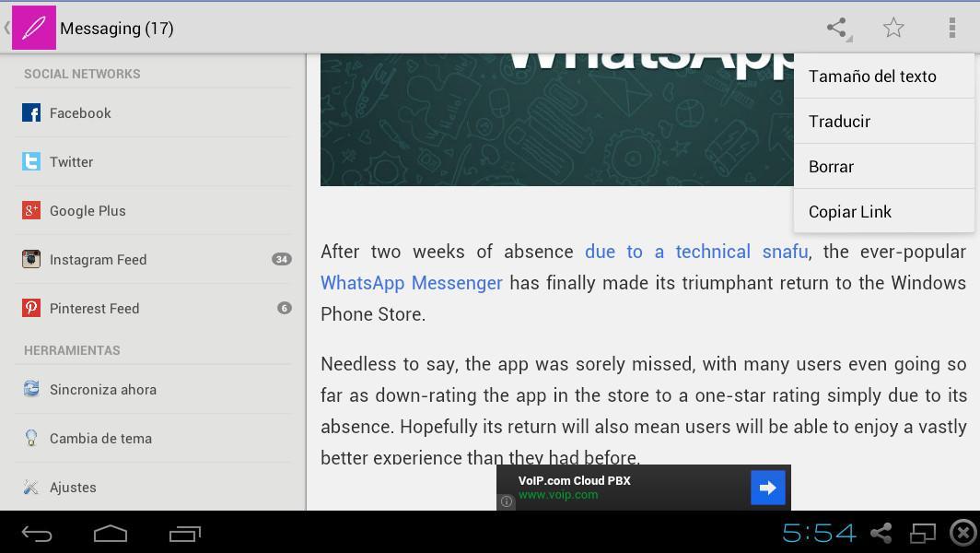The height and width of the screenshot is (553, 980).
Task: Tap the Android back button
Action: 37,534
